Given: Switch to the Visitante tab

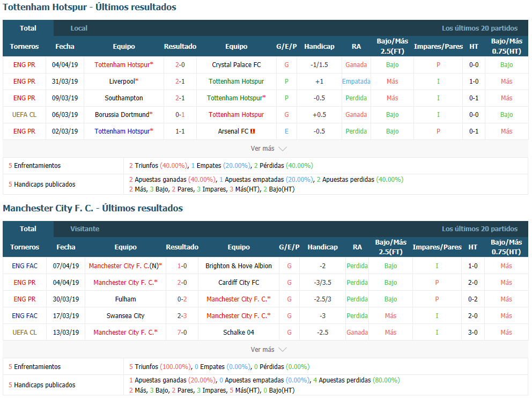Looking at the screenshot, I should [x=85, y=229].
